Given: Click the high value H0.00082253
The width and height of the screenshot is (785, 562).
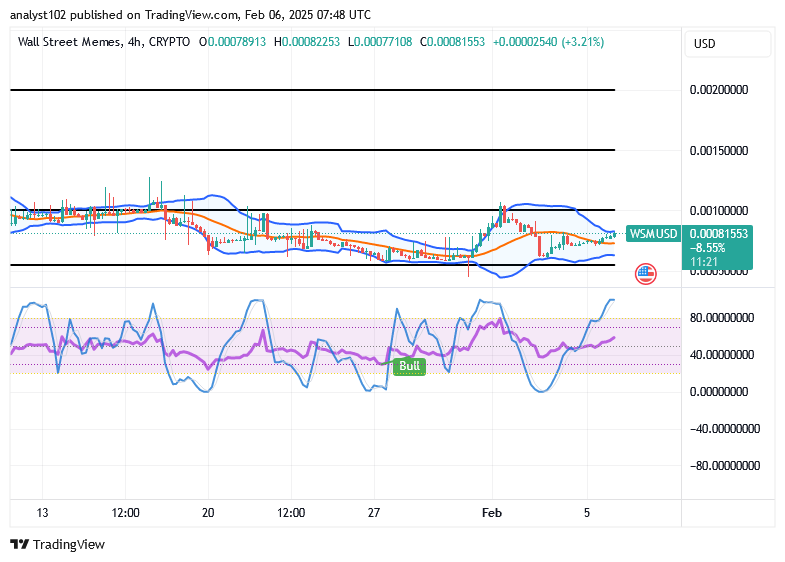Looking at the screenshot, I should point(307,42).
